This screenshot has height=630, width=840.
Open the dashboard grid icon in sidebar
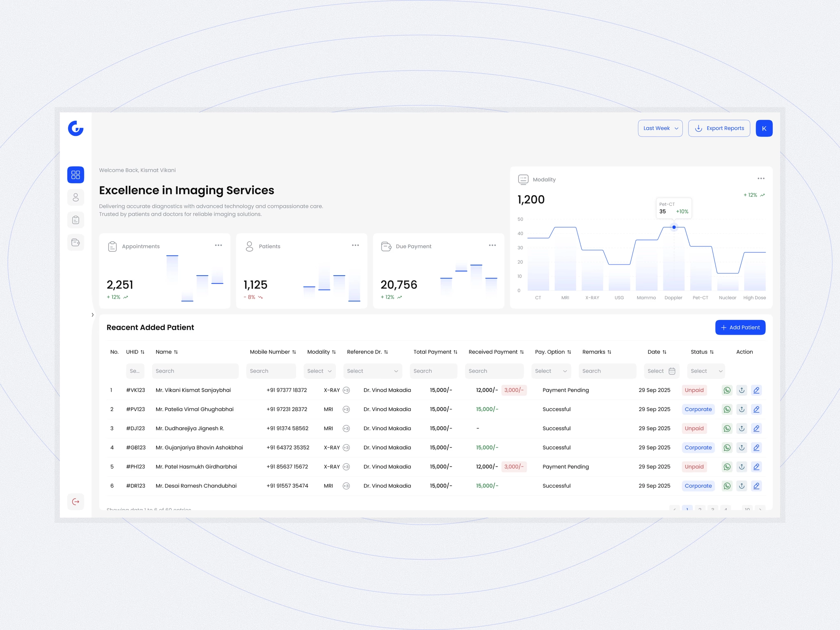pos(75,175)
